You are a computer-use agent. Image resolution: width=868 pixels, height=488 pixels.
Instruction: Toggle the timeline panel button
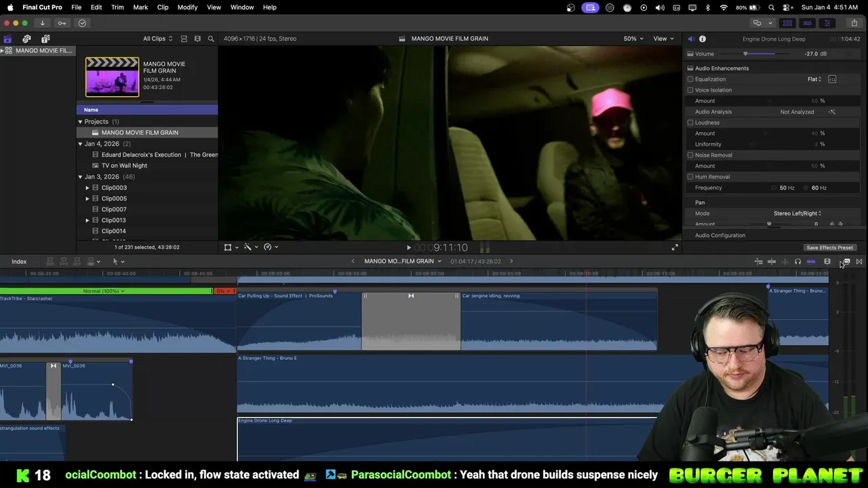(x=807, y=23)
